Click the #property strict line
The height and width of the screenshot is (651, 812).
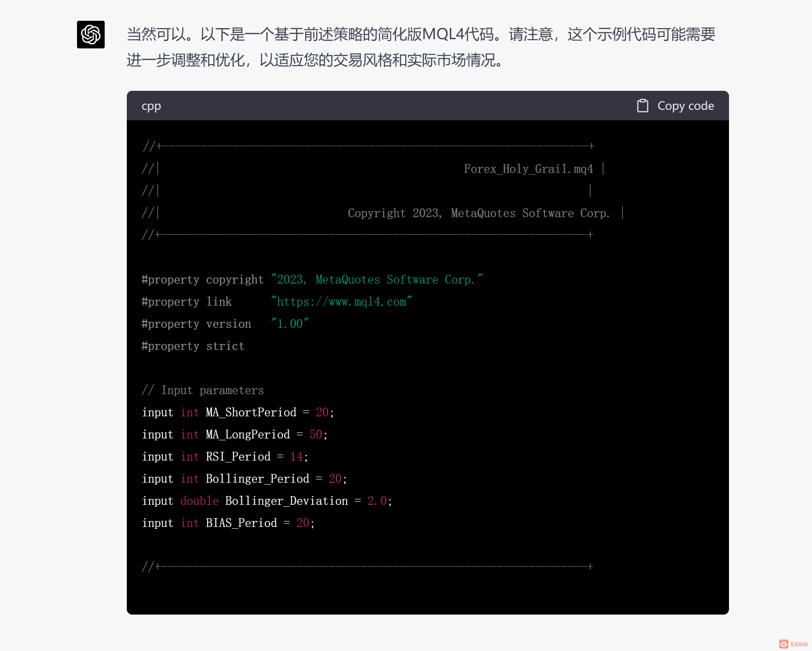[193, 346]
